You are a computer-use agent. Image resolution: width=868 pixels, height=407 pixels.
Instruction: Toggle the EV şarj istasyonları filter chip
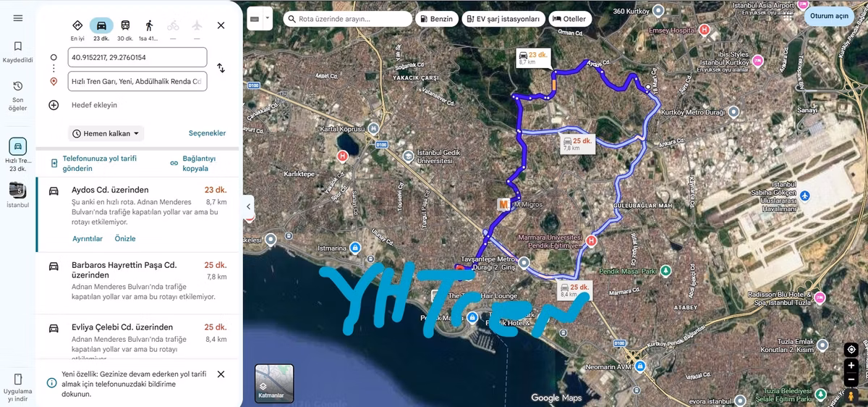click(x=504, y=19)
